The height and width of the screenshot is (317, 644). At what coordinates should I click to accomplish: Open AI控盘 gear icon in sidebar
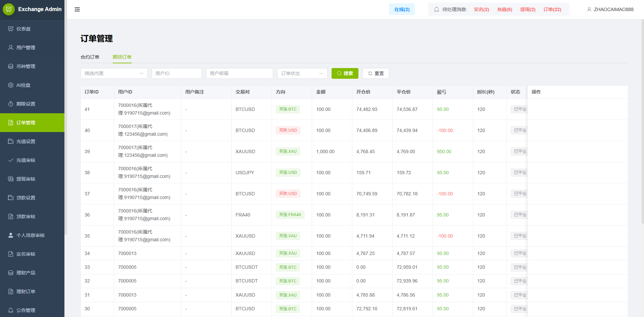[11, 85]
